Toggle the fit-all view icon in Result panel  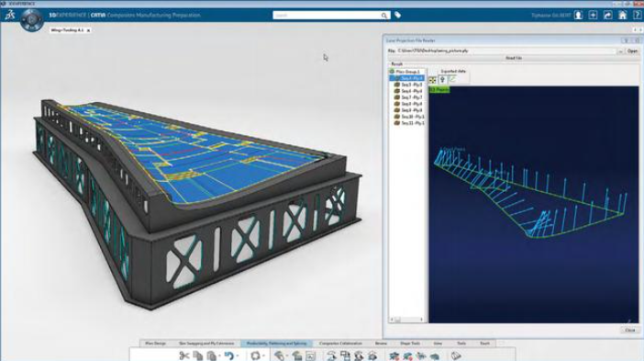click(x=432, y=80)
